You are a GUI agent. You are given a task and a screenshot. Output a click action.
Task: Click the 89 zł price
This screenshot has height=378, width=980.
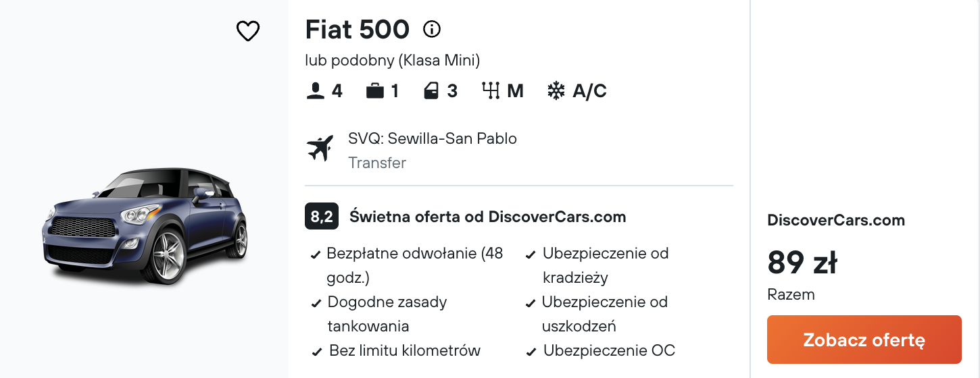[x=802, y=263]
